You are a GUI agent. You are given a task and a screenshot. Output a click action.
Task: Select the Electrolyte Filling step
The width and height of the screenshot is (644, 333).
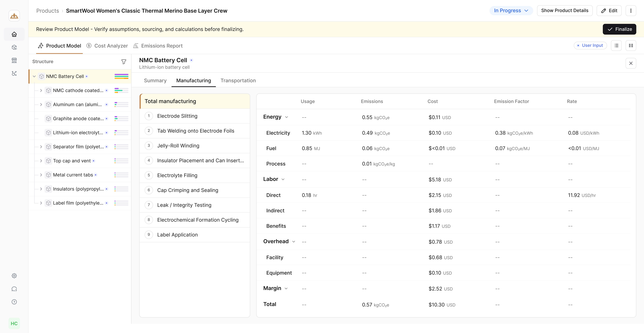[195, 175]
